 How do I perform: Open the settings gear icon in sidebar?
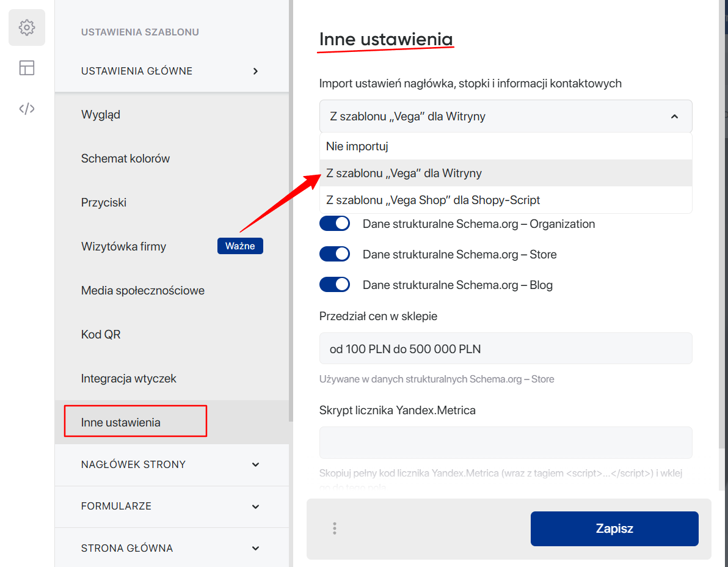[x=27, y=27]
